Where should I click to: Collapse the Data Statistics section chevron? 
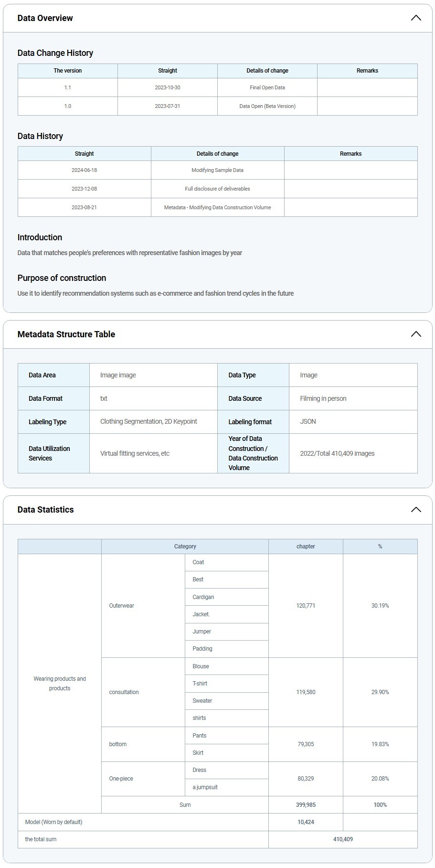click(416, 510)
